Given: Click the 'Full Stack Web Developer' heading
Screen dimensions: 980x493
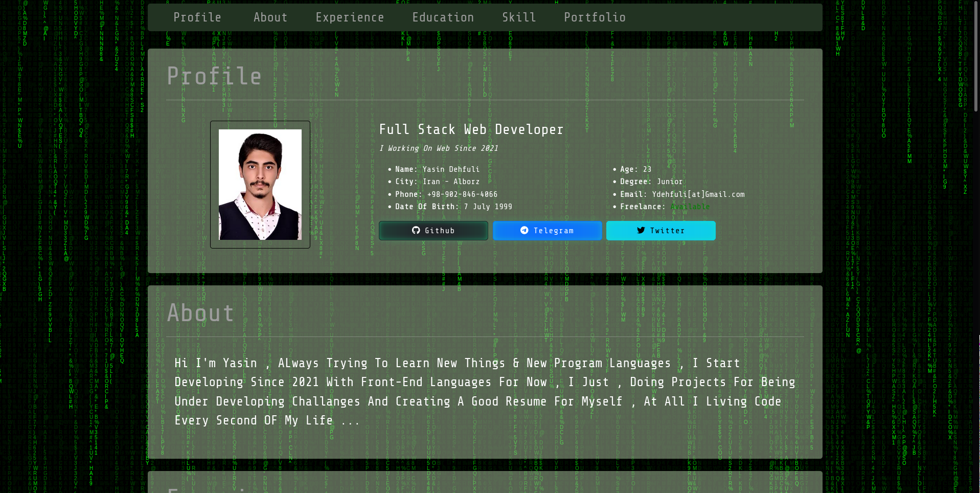Looking at the screenshot, I should point(471,129).
